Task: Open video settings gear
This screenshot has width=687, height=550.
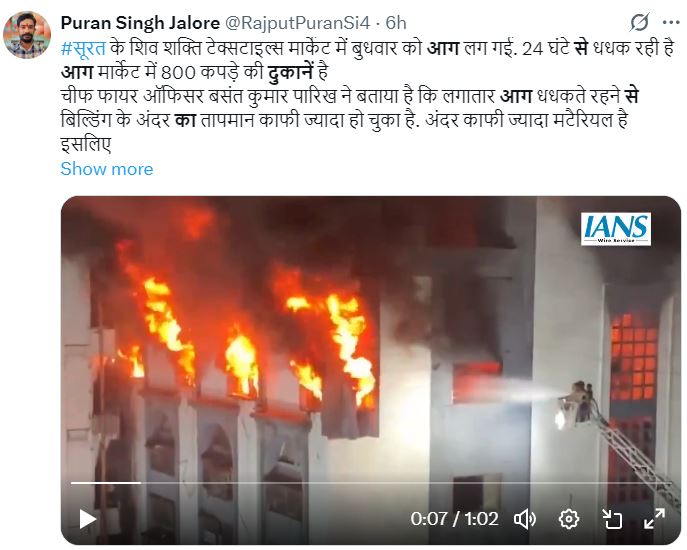Action: [x=569, y=519]
